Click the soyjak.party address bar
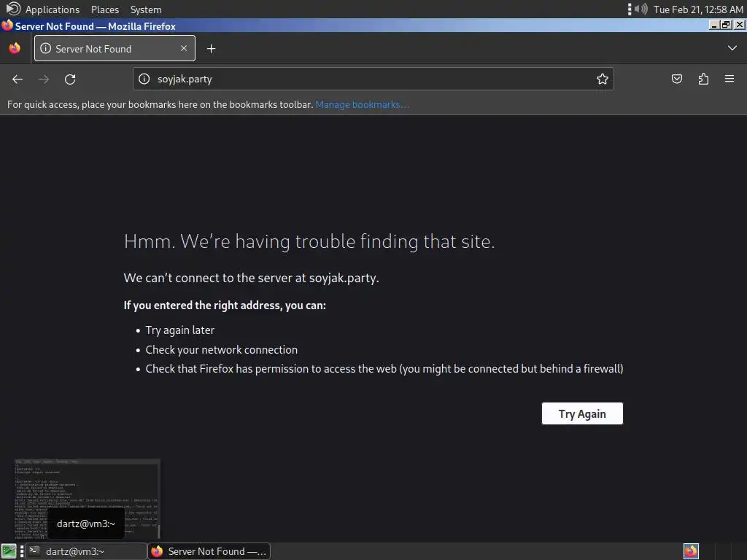 click(x=373, y=79)
